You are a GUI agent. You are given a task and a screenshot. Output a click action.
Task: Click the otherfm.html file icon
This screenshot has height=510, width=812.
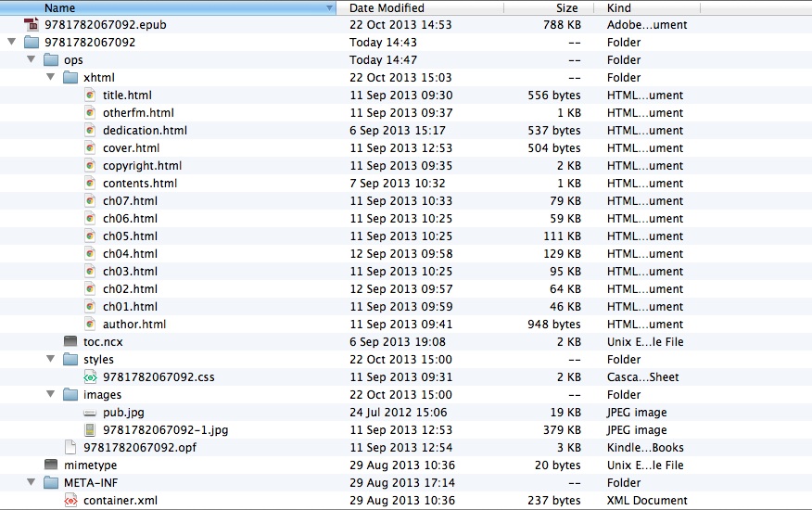point(90,112)
